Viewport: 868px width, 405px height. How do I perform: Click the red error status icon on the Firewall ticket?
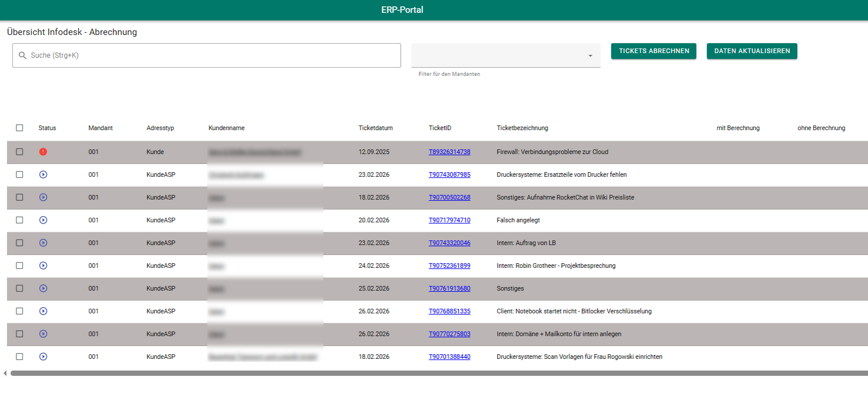point(43,151)
